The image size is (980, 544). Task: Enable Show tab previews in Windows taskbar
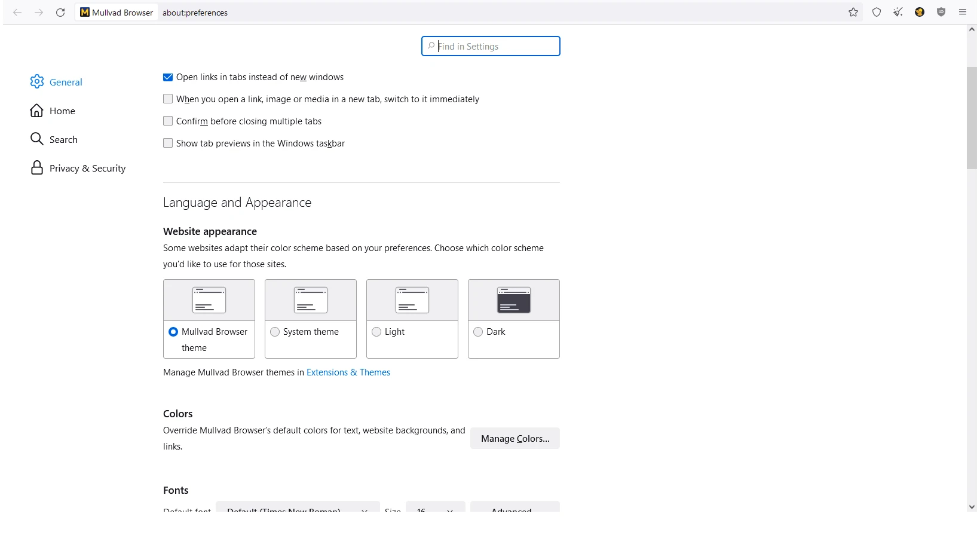168,143
